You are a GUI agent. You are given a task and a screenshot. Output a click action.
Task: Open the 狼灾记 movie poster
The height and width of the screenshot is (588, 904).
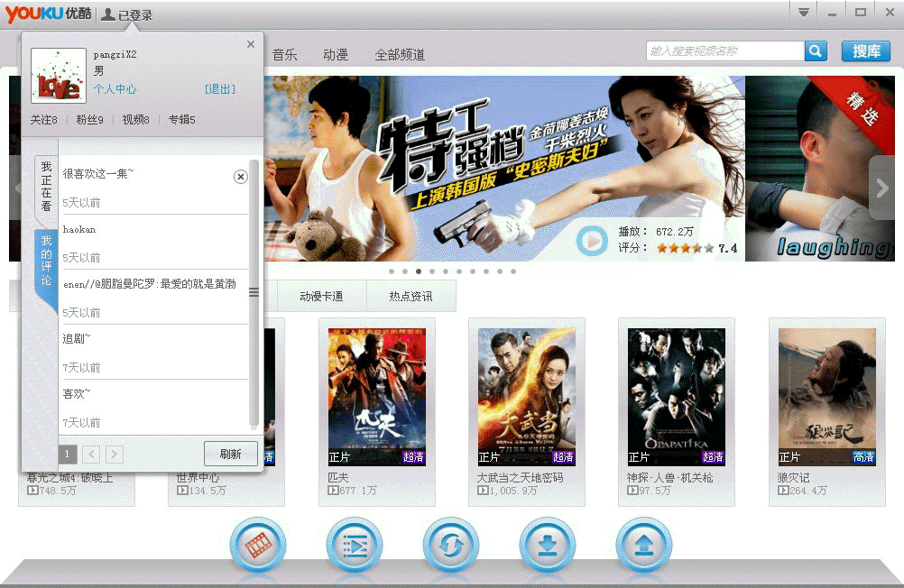coord(827,397)
